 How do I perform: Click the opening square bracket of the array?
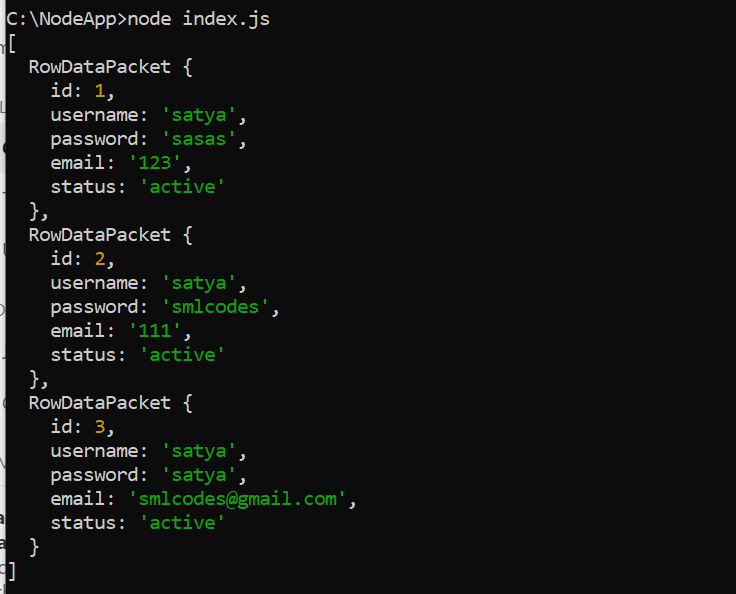tap(12, 43)
